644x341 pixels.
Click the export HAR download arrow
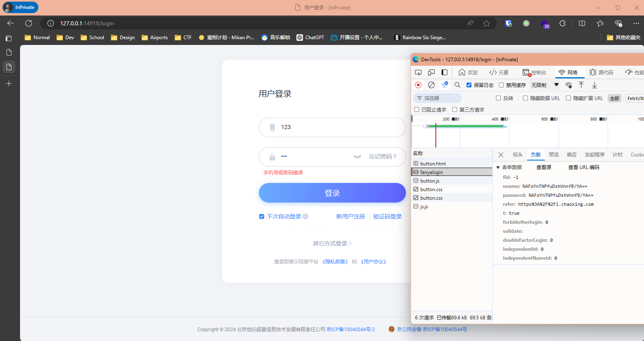pos(594,85)
